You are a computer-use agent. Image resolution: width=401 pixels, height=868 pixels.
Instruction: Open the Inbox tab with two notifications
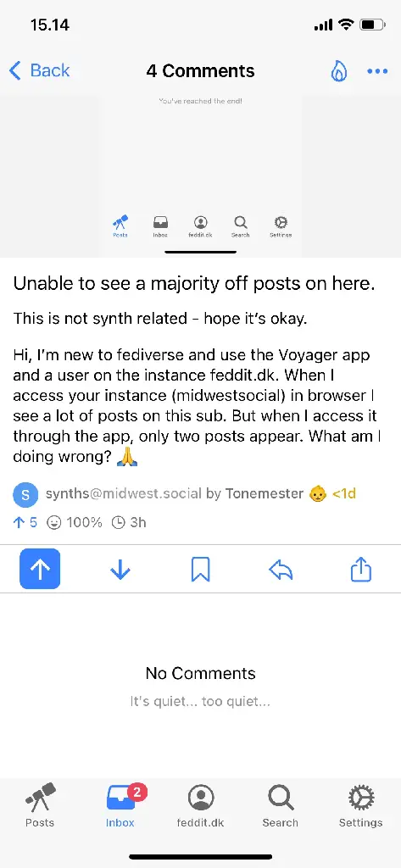(120, 805)
